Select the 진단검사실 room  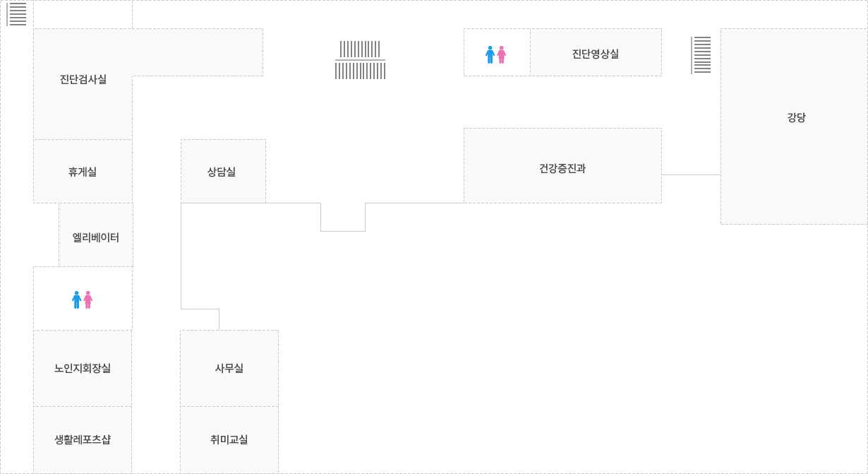(x=83, y=80)
